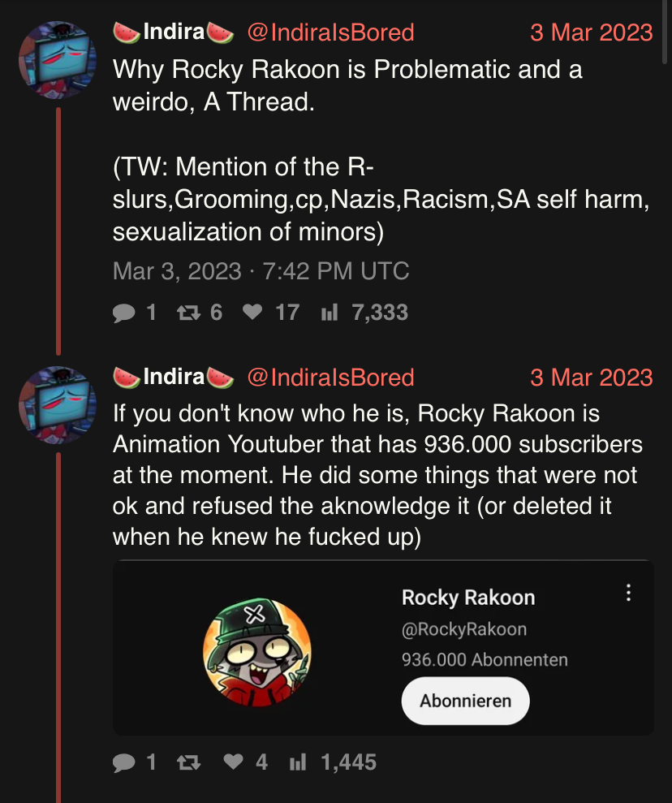Click 3 Mar 2023 date on second tweet
Viewport: 672px width, 803px height.
(x=591, y=378)
